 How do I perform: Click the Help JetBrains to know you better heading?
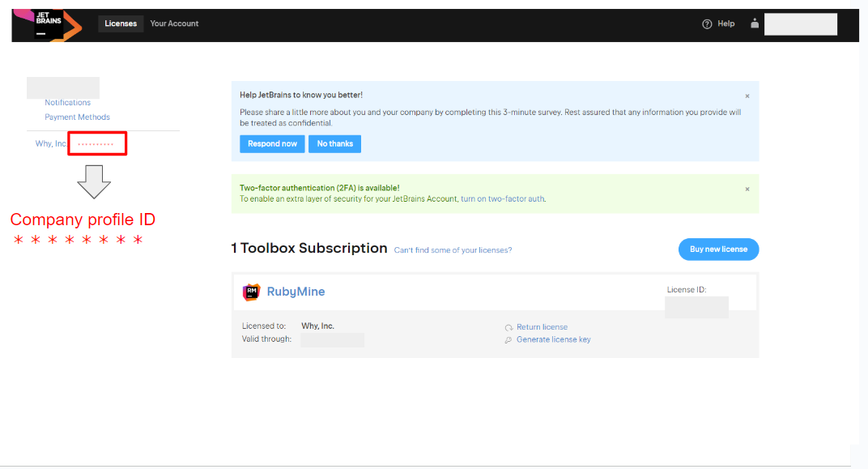point(301,96)
